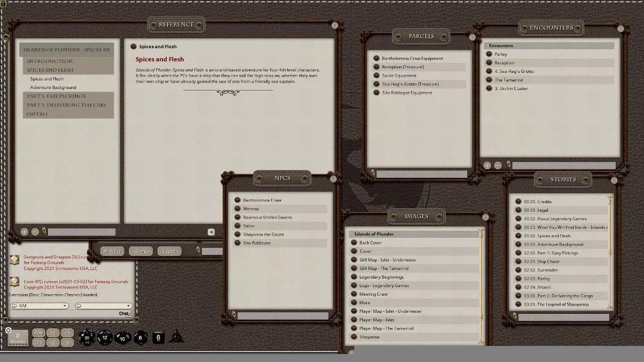Click the Export button
Image resolution: width=644 pixels, height=362 pixels.
(x=170, y=251)
